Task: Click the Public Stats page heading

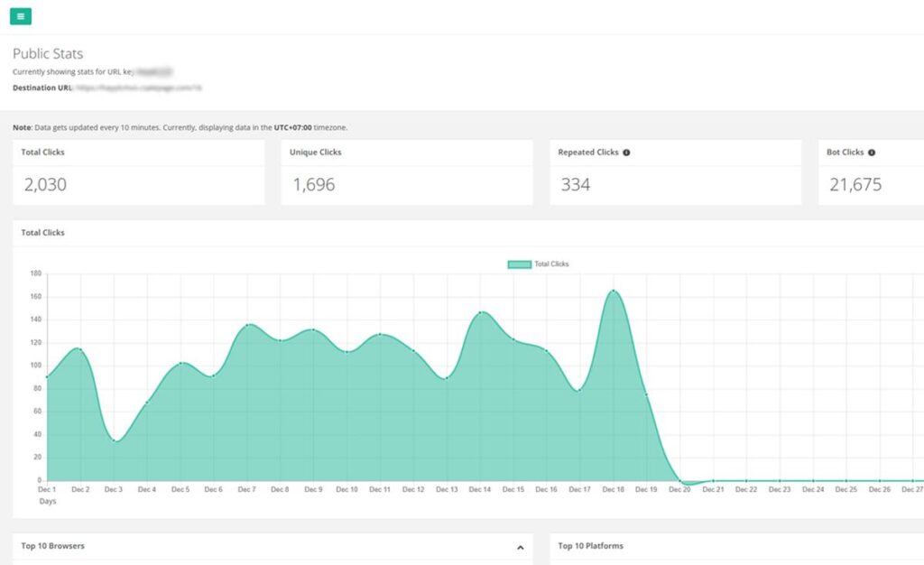Action: 48,54
